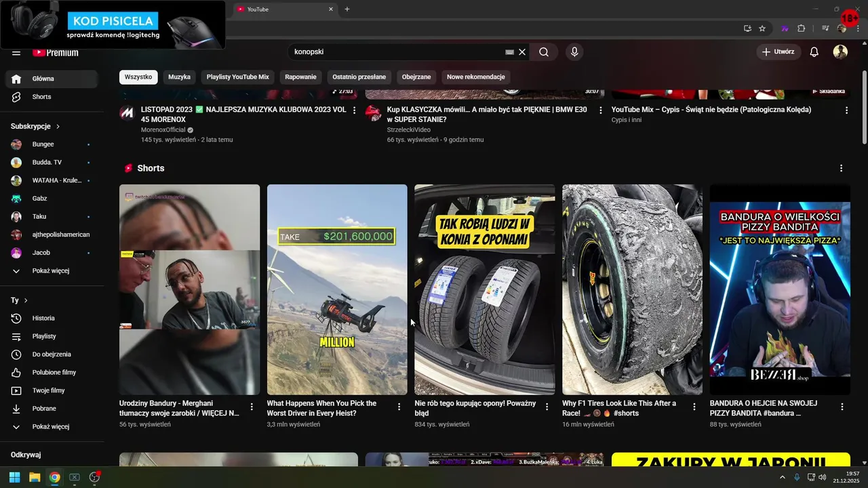868x488 pixels.
Task: Open Pobrane downloads
Action: (52, 409)
